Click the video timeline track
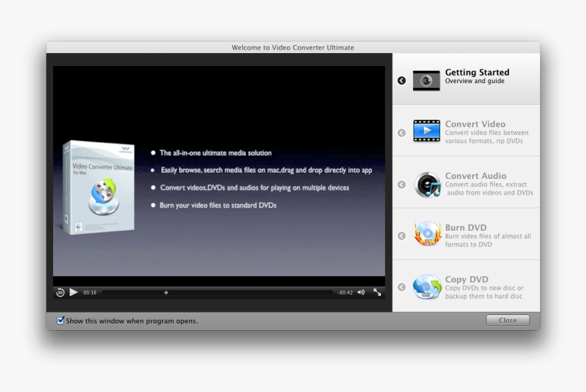The height and width of the screenshot is (392, 586). (x=217, y=293)
